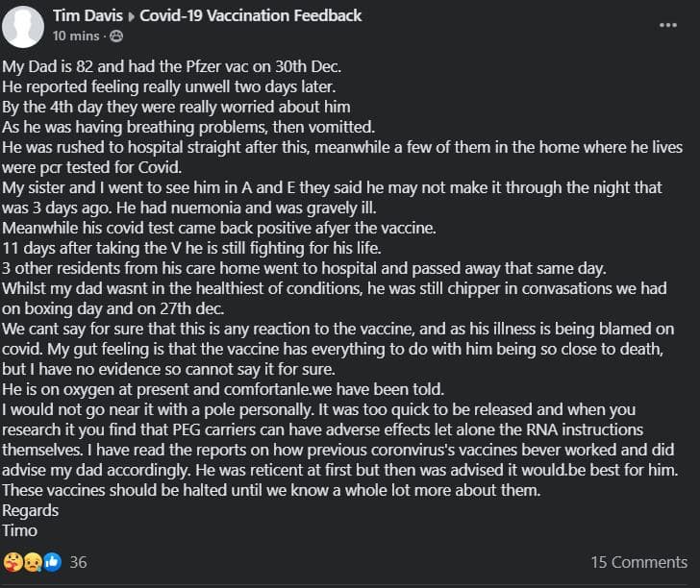
Task: Click the 'Timo' signature text
Action: coord(19,530)
